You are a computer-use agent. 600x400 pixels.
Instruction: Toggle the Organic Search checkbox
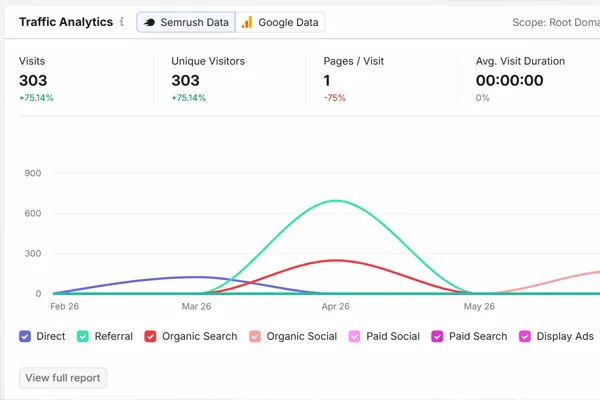(150, 336)
